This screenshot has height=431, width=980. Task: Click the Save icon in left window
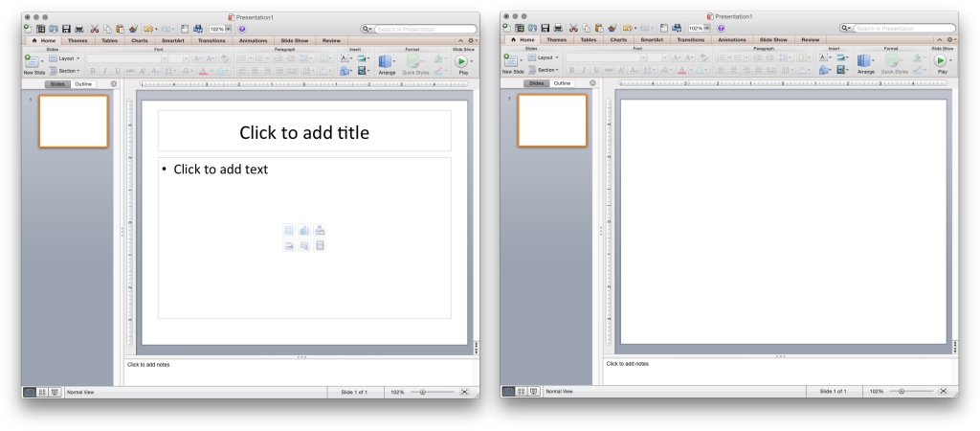pyautogui.click(x=66, y=29)
